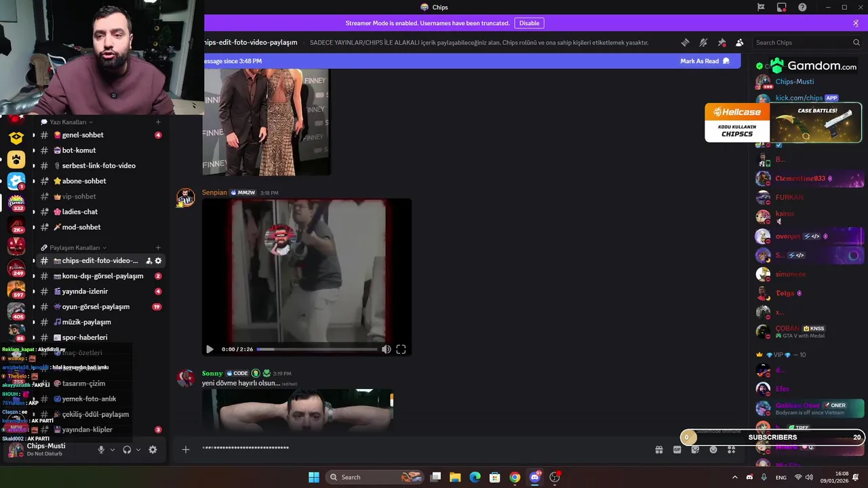868x488 pixels.
Task: Open the Threads icon in channel header
Action: (x=686, y=42)
